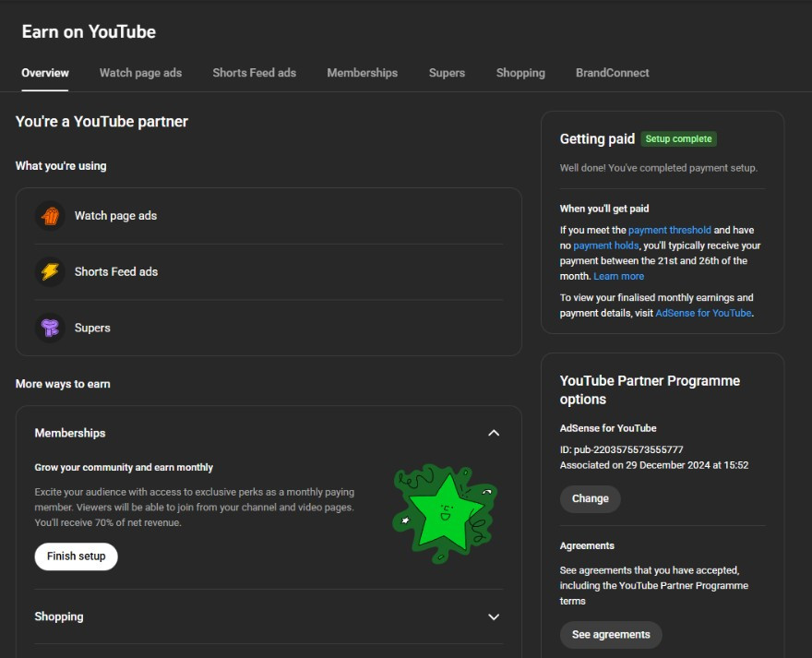The image size is (812, 658).
Task: Click the More ways to earn heading
Action: click(x=63, y=384)
